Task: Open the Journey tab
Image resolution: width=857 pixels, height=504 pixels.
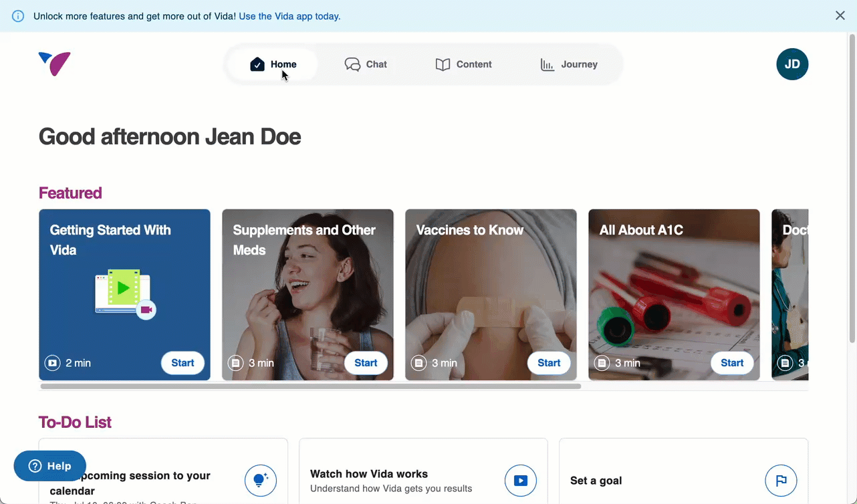Action: [x=569, y=64]
